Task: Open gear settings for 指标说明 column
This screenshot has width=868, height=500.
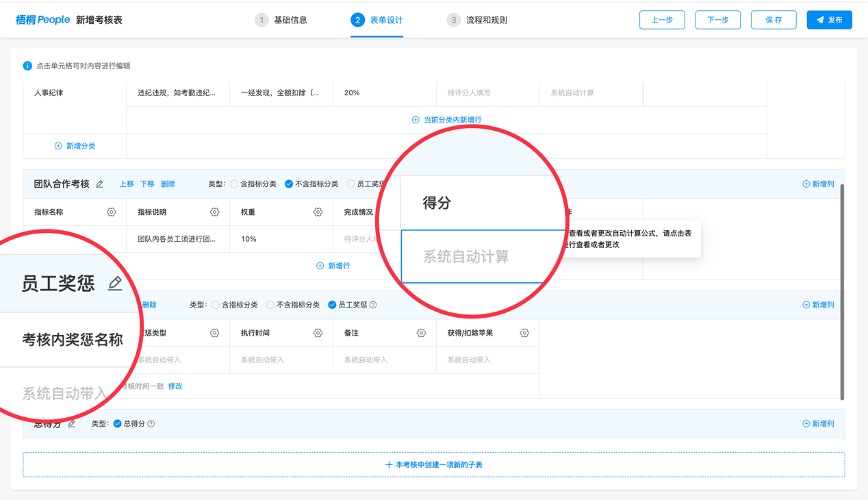Action: 214,212
